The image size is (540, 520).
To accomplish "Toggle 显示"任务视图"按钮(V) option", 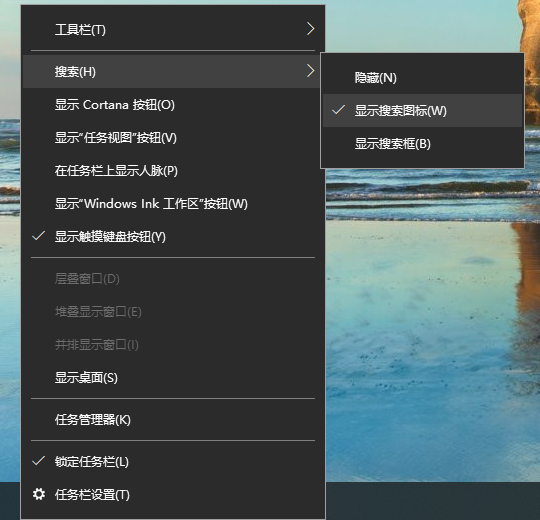I will click(x=173, y=138).
